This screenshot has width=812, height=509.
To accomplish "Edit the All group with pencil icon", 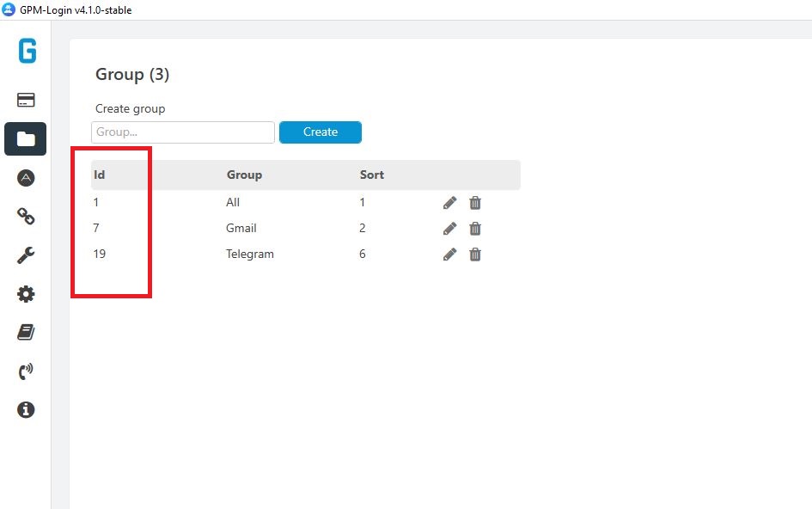I will pyautogui.click(x=449, y=202).
